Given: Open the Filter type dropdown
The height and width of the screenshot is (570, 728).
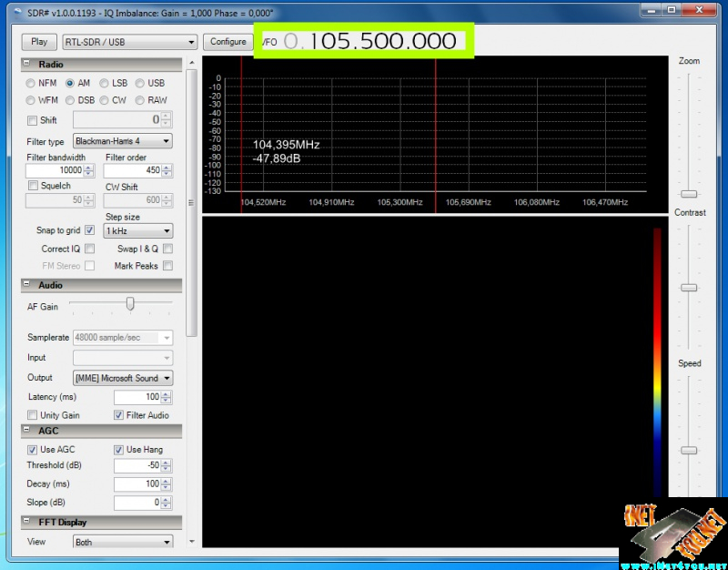Looking at the screenshot, I should click(123, 141).
